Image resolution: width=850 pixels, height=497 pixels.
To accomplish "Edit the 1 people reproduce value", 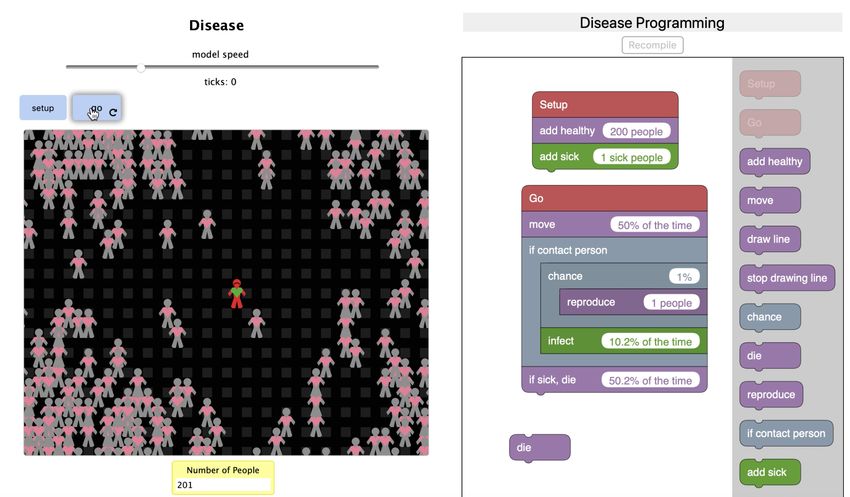I will coord(672,302).
